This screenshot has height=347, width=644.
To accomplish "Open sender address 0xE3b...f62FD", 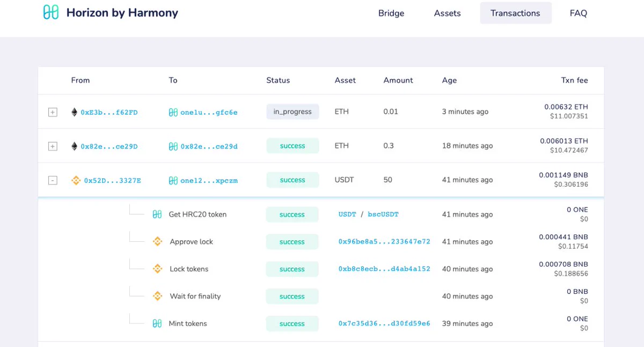I will coord(109,113).
